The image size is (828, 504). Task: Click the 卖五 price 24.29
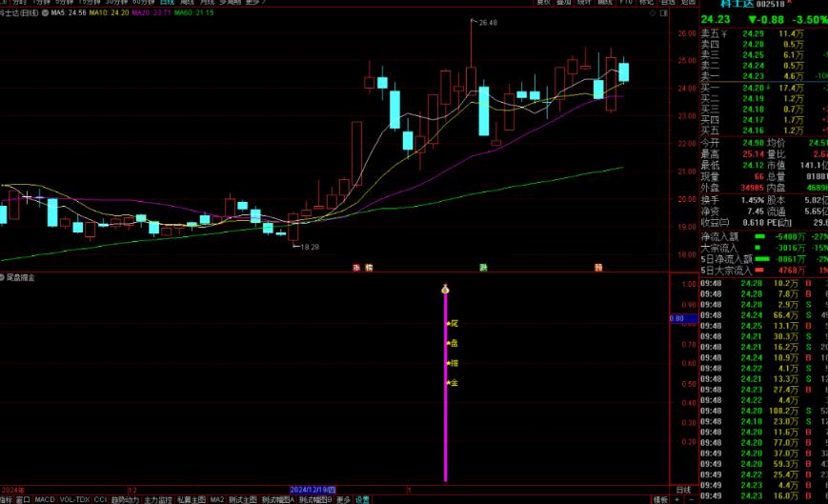(x=753, y=33)
